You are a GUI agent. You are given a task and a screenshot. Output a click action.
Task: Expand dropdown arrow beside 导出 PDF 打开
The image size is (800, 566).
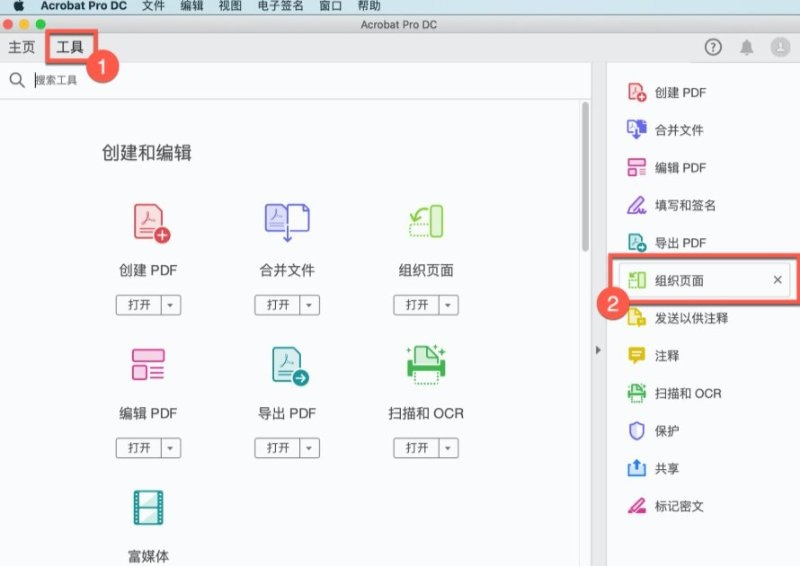pos(309,448)
